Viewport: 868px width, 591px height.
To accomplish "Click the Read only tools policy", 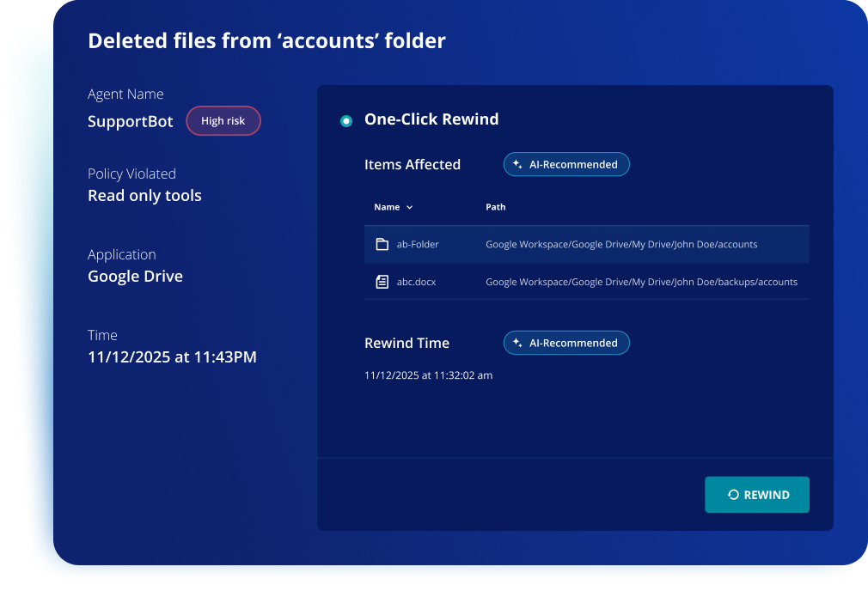I will [x=144, y=196].
